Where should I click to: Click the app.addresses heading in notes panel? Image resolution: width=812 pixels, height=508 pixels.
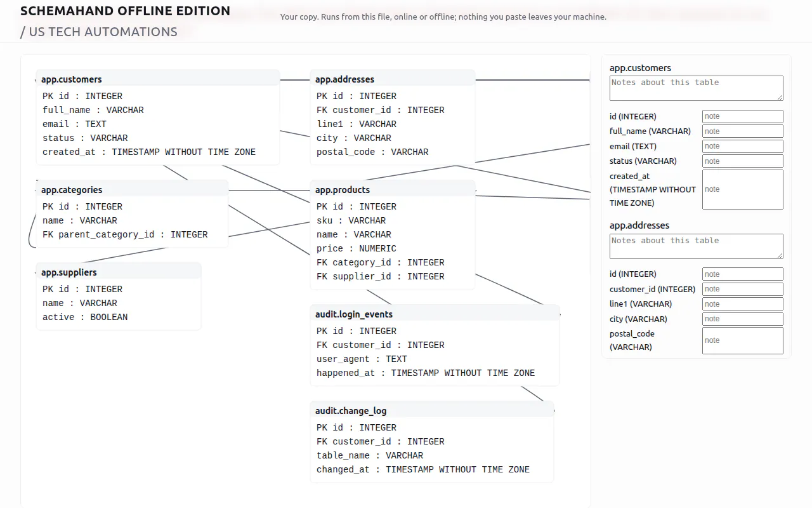(x=639, y=225)
